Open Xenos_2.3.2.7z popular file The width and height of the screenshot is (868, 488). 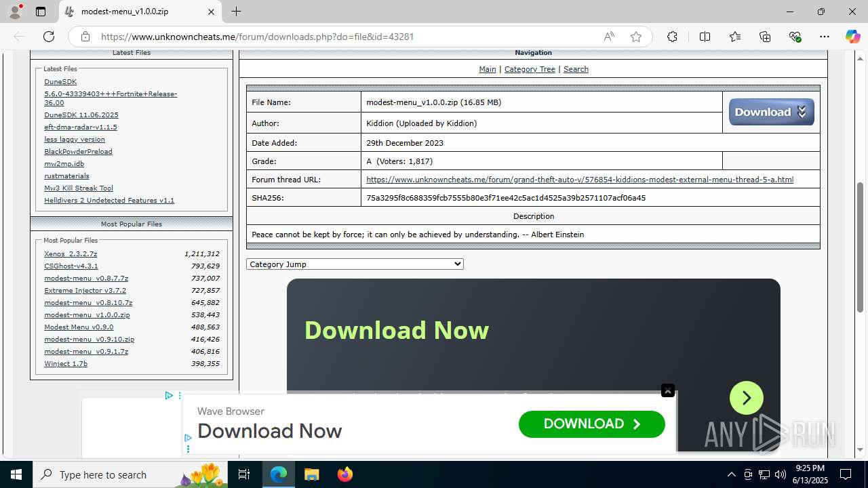[71, 254]
